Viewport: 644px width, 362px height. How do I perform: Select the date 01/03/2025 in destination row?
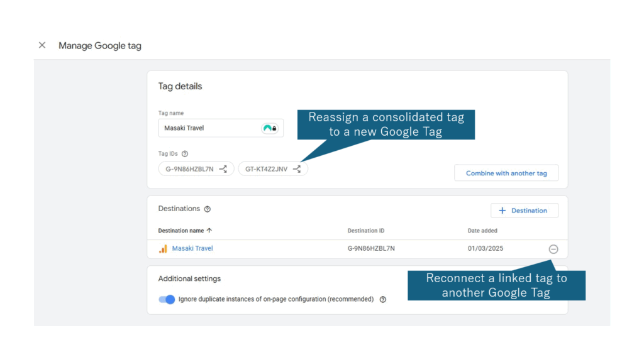point(485,248)
